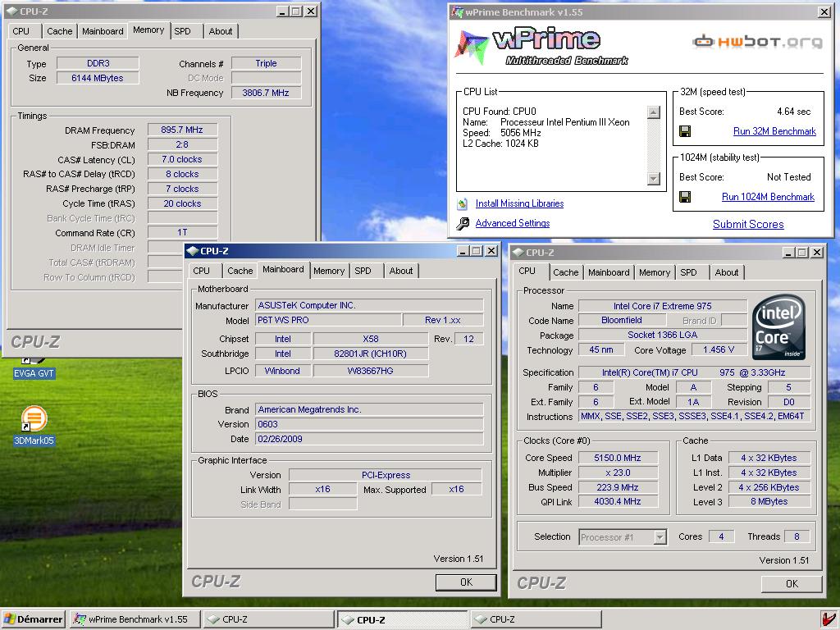Click the BIOS Version 0603 field
The image size is (840, 630).
point(369,424)
